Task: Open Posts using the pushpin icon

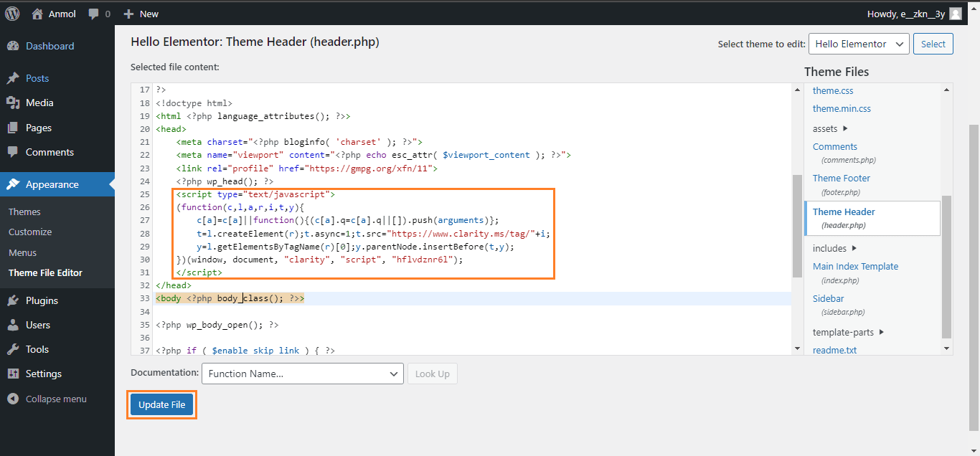Action: (14, 77)
